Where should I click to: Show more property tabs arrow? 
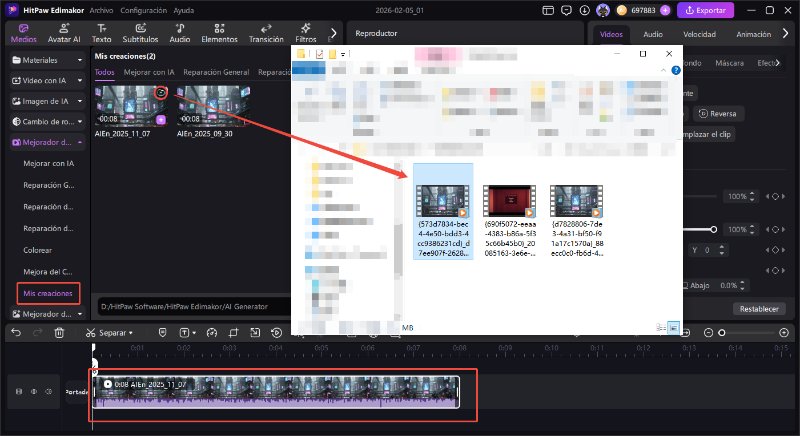(786, 34)
